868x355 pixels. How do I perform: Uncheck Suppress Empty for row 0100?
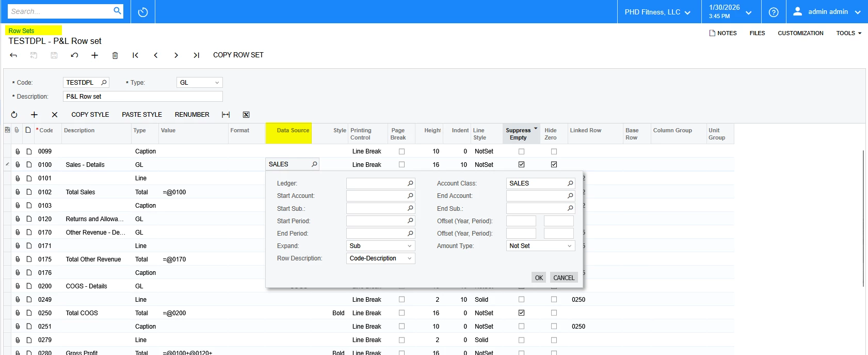pyautogui.click(x=521, y=165)
